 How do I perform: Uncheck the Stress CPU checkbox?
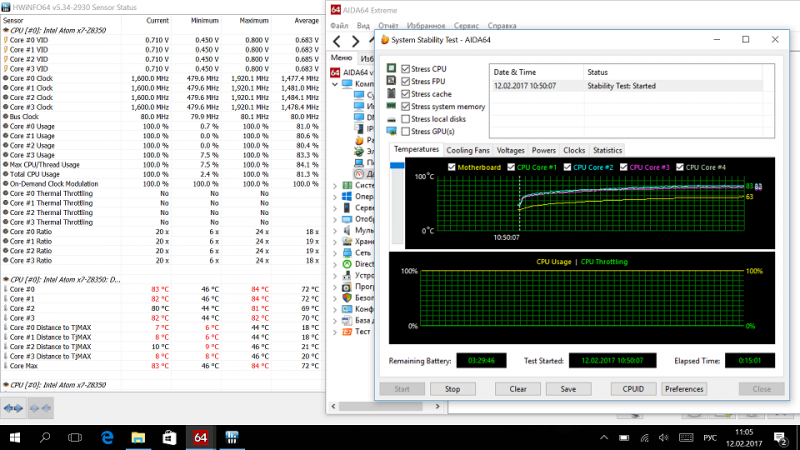tap(405, 69)
